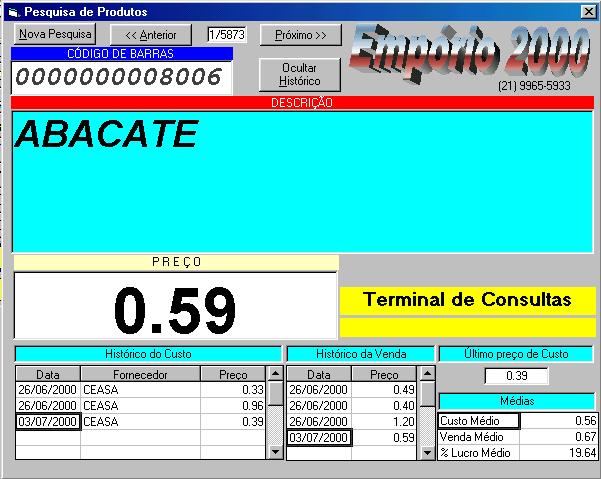The width and height of the screenshot is (601, 479).
Task: Select cost row dated 03/07/2000
Action: click(48, 422)
